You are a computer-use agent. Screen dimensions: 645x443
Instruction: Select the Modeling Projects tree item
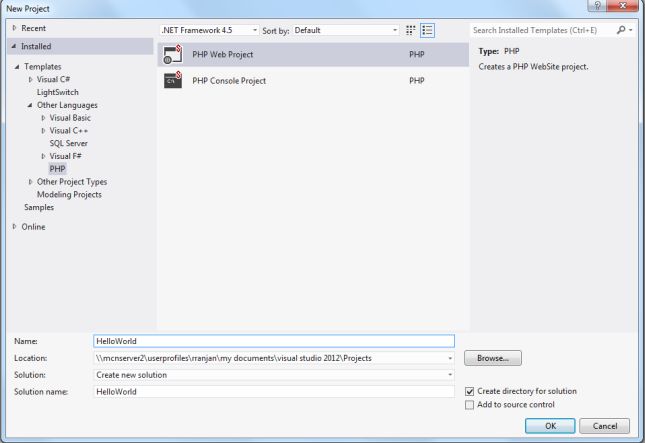[69, 194]
